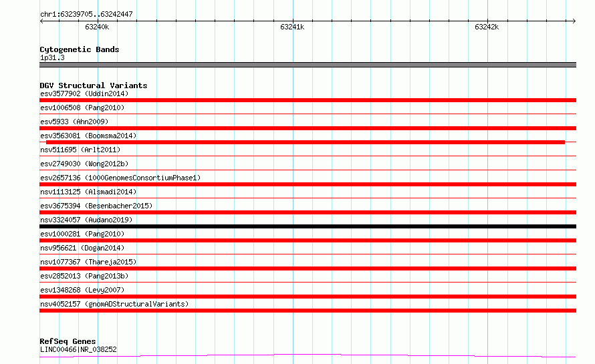
Task: Click the thin red line under nsv511695
Action: coord(308,156)
